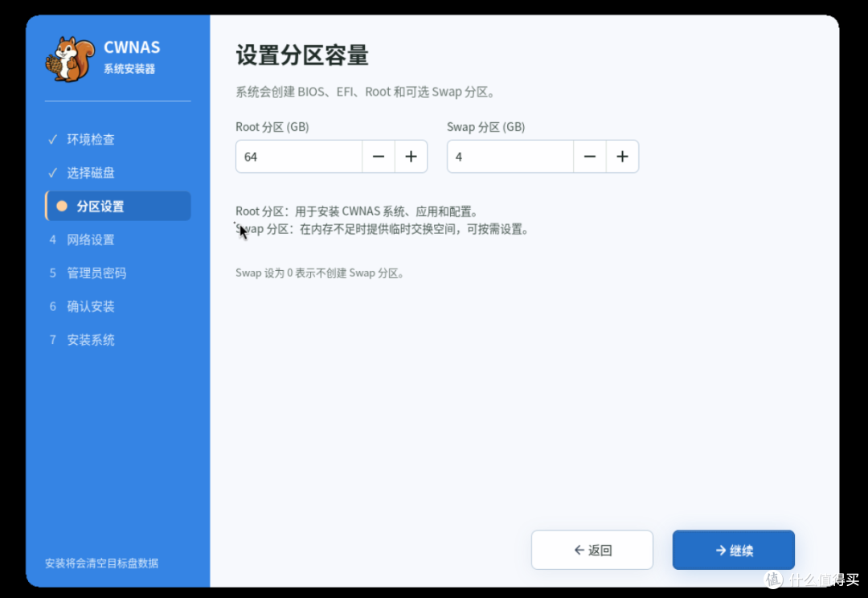Decrease Root partition size with minus button

(379, 157)
